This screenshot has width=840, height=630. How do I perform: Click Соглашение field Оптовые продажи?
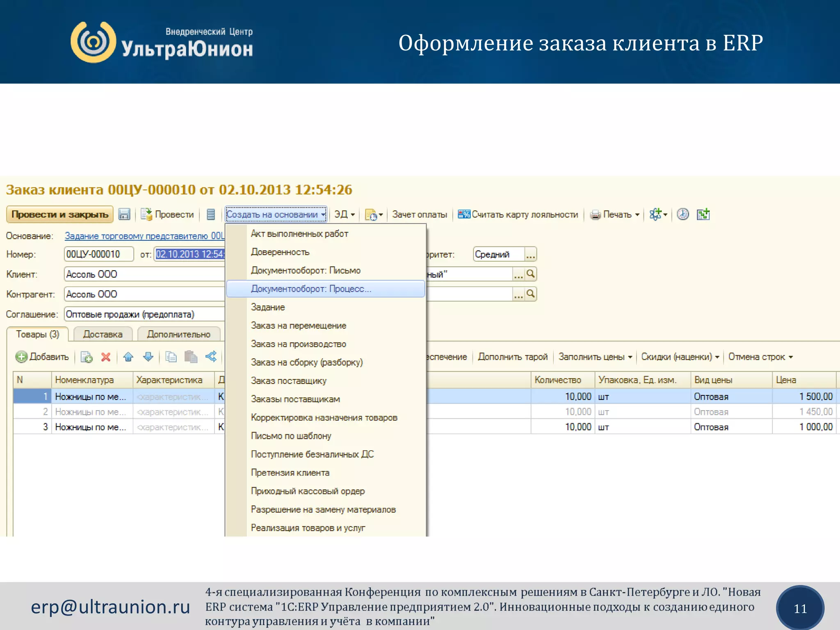[144, 314]
